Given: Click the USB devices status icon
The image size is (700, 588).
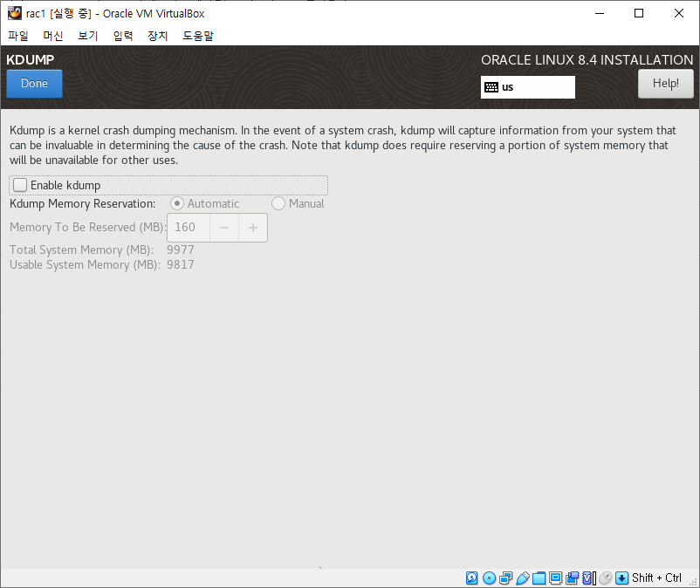Looking at the screenshot, I should click(x=522, y=578).
